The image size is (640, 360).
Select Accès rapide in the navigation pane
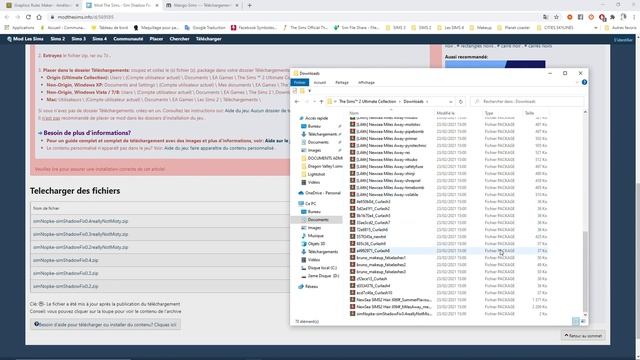[x=316, y=118]
